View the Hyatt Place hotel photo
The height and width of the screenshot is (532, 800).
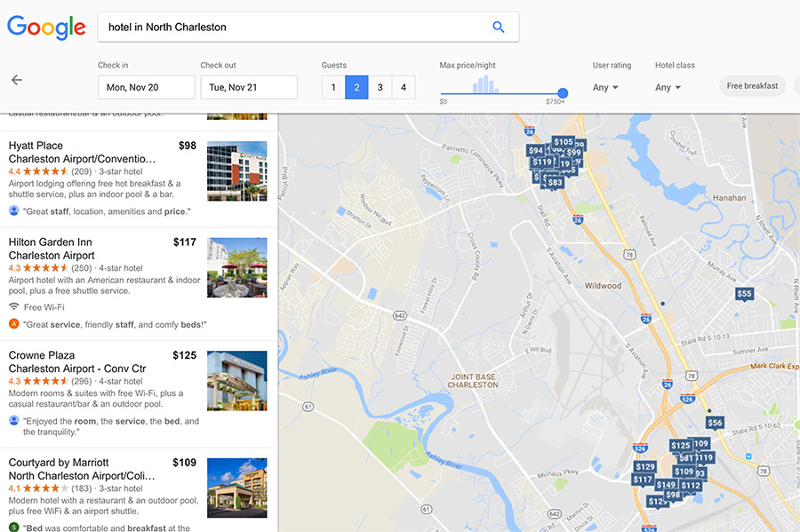tap(236, 171)
